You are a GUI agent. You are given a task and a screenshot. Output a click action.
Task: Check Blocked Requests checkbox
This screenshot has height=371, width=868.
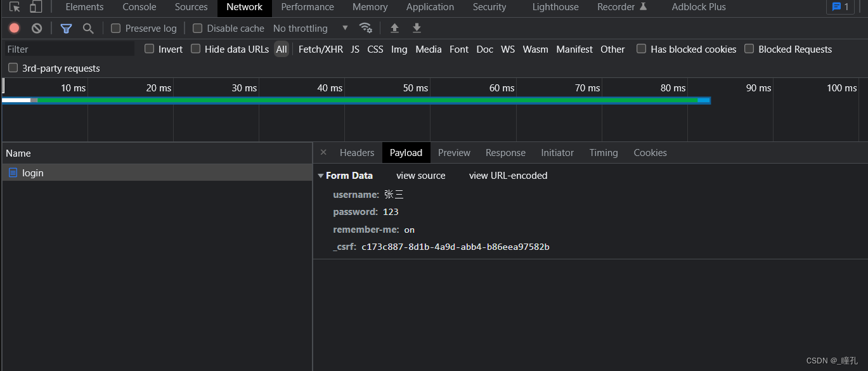point(749,49)
